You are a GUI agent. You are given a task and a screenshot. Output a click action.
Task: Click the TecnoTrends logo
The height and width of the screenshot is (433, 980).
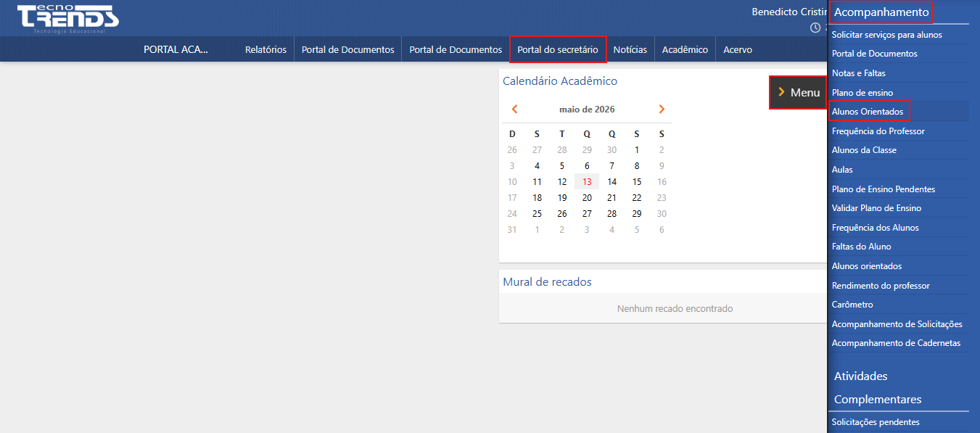[68, 19]
